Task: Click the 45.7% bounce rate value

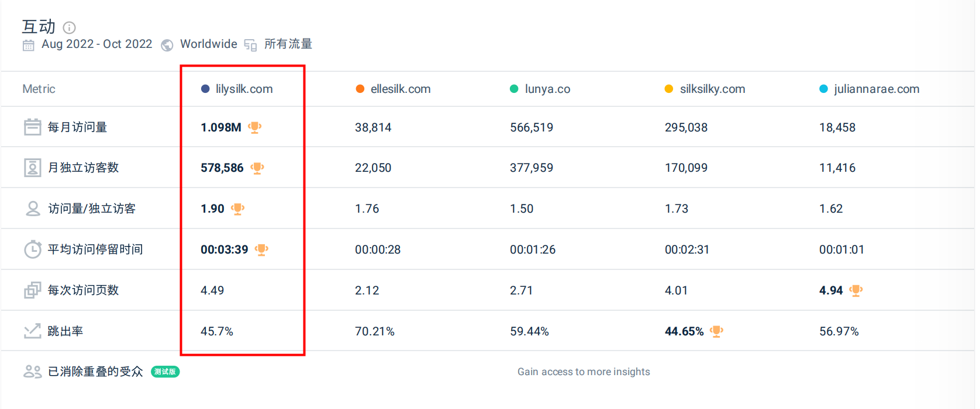Action: (217, 331)
